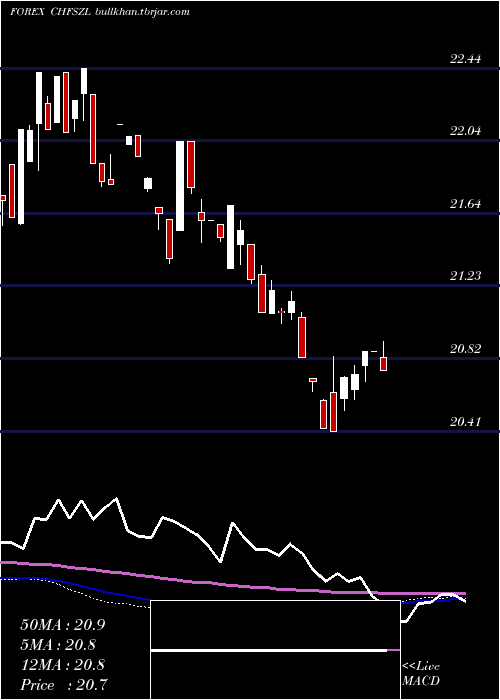Click the tall white candle reaching 22.04
The height and width of the screenshot is (700, 500).
tap(180, 186)
